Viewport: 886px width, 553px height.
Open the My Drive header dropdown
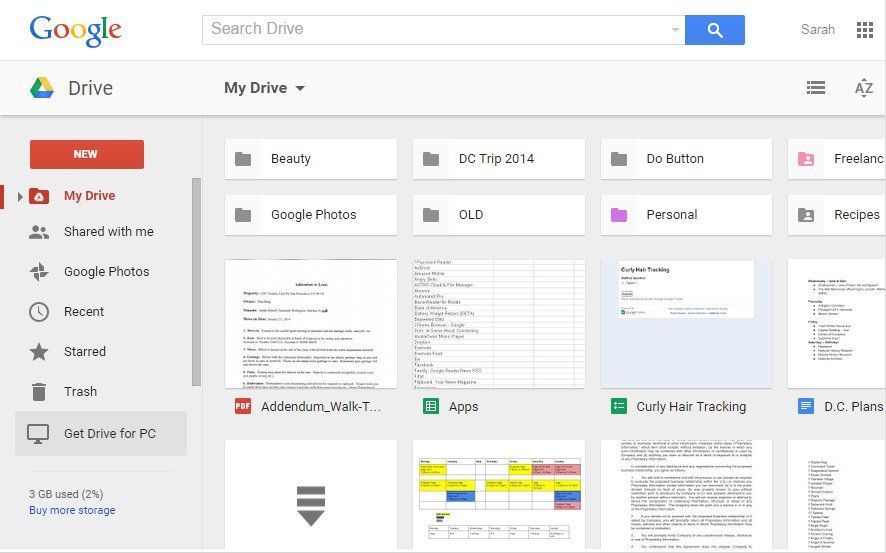tap(264, 88)
